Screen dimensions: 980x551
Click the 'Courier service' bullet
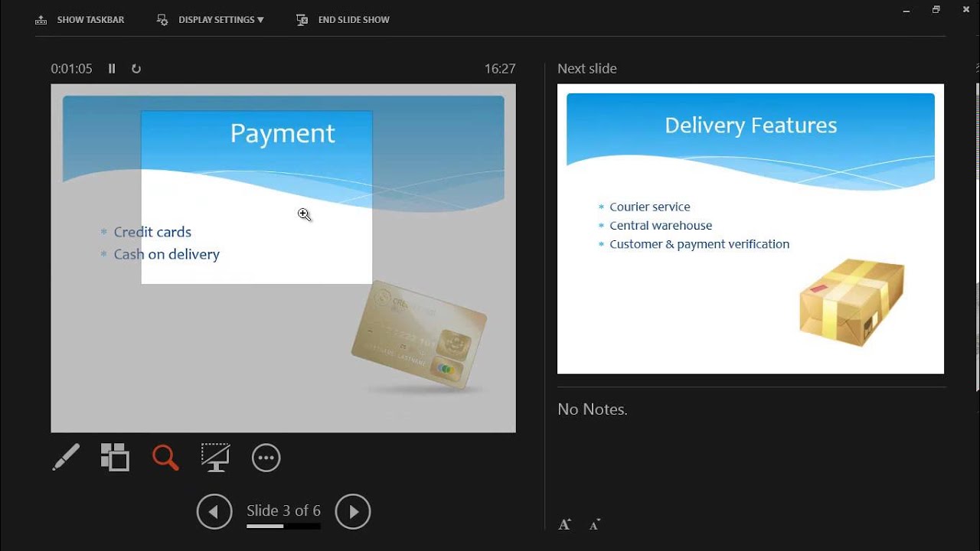(650, 207)
